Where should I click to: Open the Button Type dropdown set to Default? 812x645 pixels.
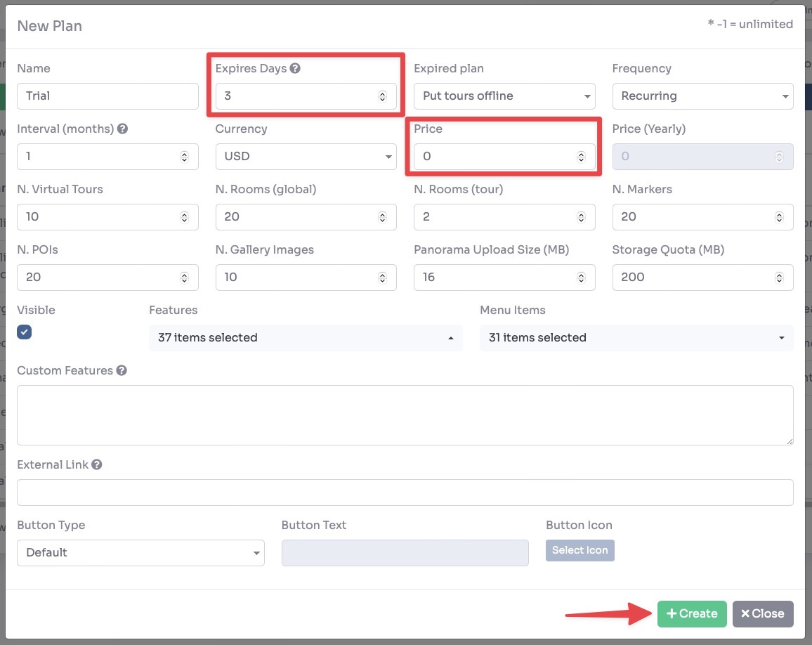pos(140,553)
